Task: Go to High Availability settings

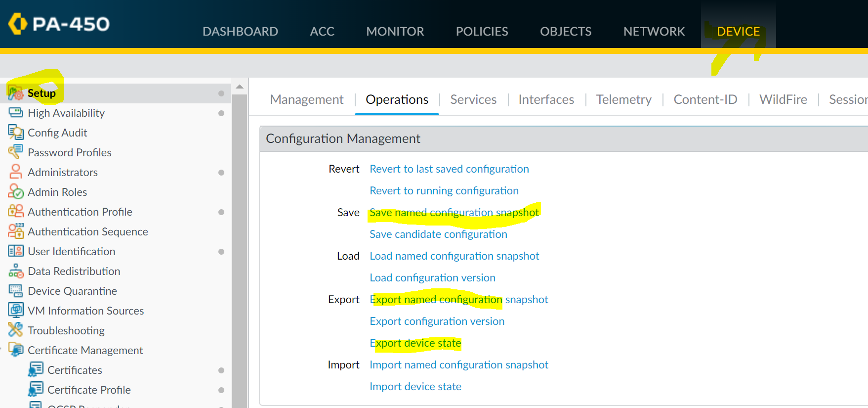Action: (66, 113)
